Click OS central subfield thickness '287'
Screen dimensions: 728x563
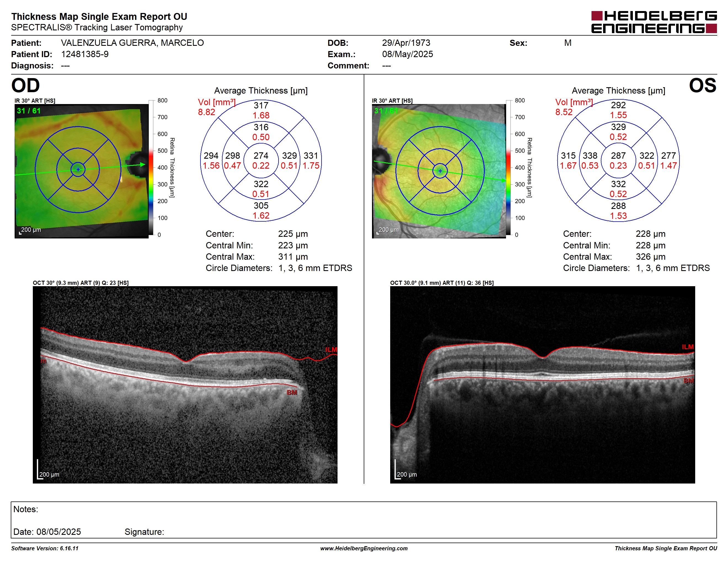(618, 155)
